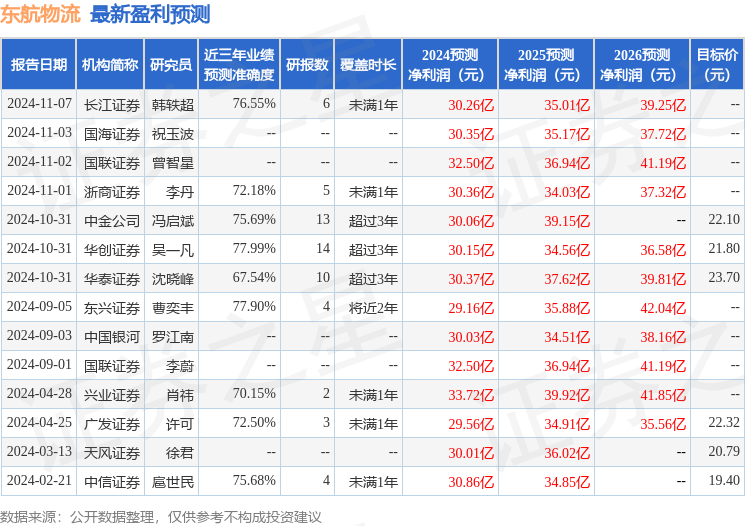This screenshot has height=526, width=745.
Task: Click target price 21.80
Action: [724, 249]
